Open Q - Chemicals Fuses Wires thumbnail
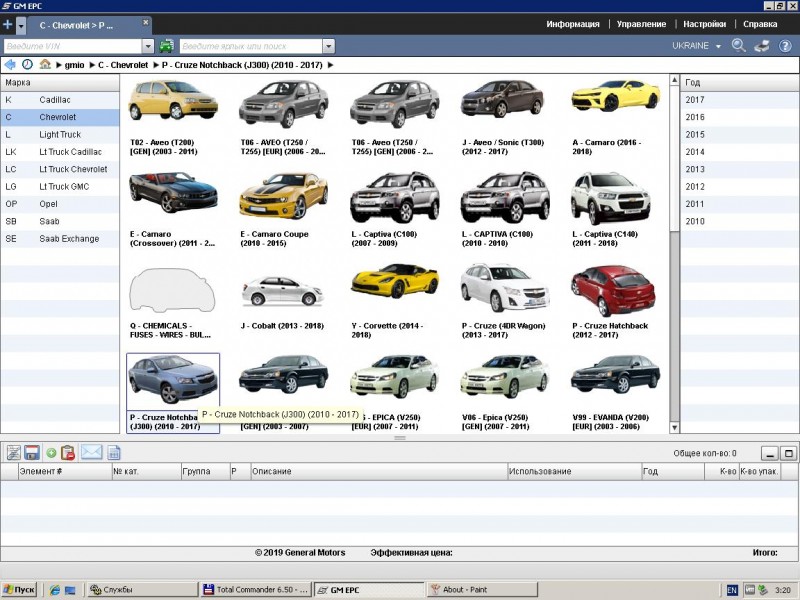 172,290
